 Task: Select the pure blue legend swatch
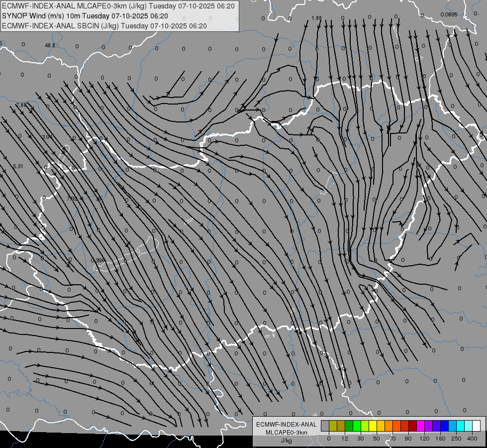[445, 426]
